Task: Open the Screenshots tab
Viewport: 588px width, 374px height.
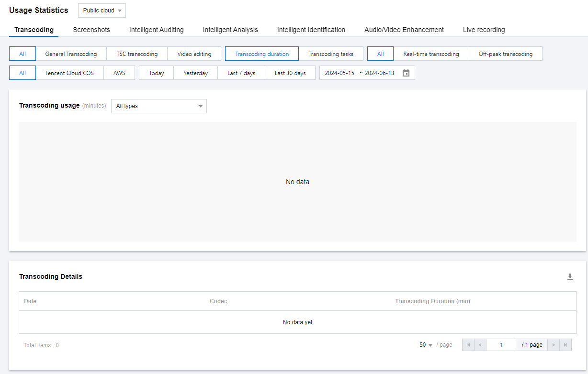Action: point(91,30)
